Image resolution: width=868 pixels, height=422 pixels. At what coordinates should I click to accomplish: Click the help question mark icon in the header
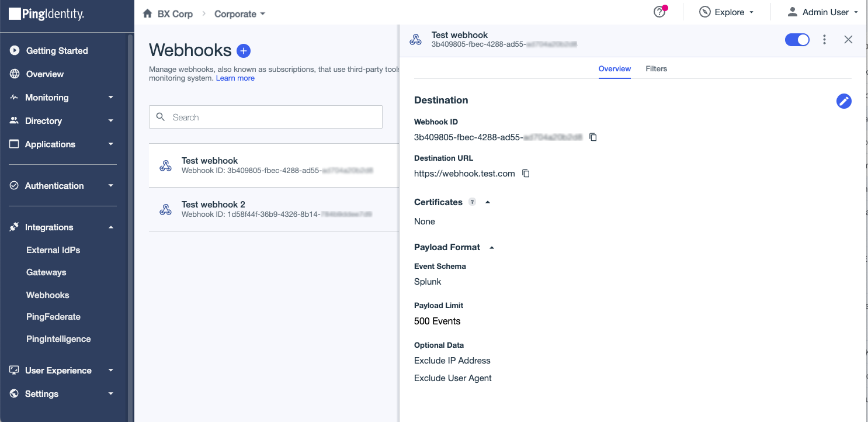pos(659,11)
